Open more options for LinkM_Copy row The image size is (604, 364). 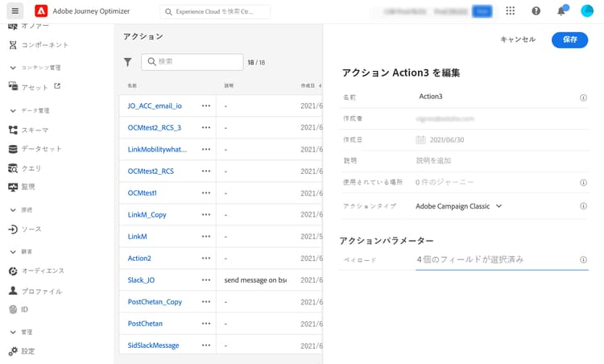tap(206, 214)
